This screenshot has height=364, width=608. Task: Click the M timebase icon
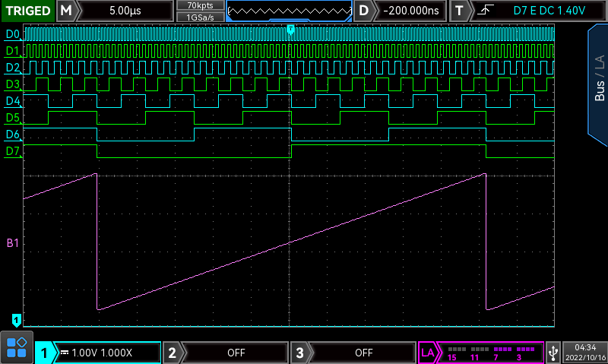pos(67,11)
